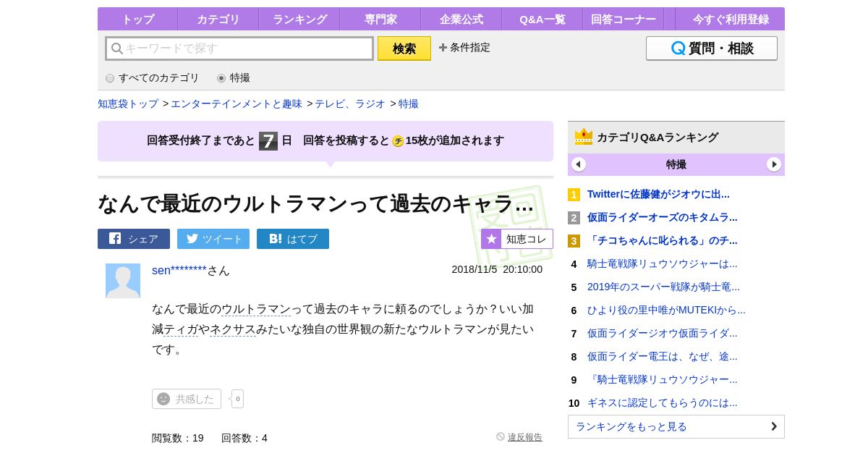Open the 専門家 tab
Screen dimensions: 868x456
380,19
